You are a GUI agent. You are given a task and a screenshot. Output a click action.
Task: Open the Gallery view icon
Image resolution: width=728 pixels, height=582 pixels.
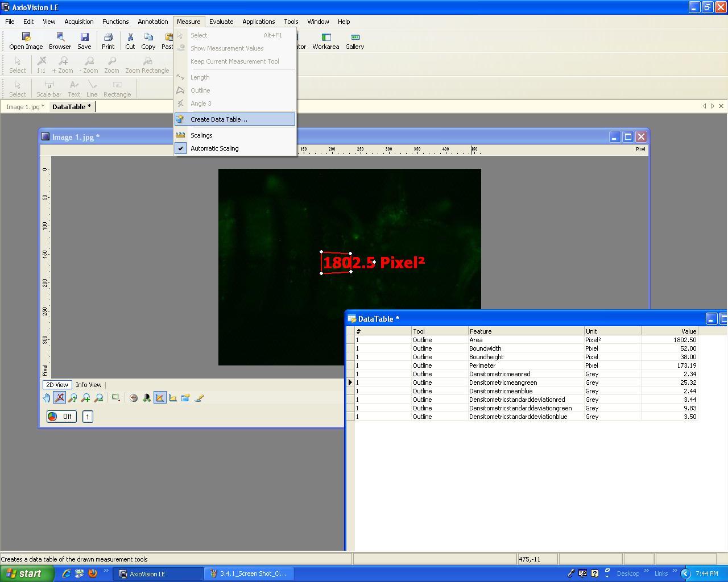[354, 40]
